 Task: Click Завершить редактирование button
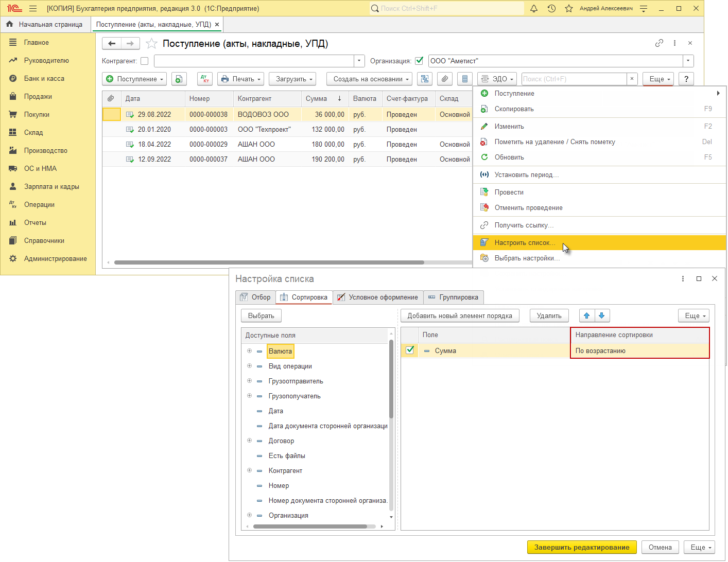tap(582, 547)
